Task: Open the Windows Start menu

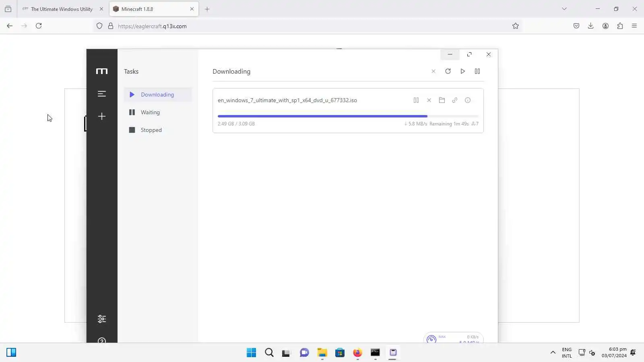Action: point(252,353)
